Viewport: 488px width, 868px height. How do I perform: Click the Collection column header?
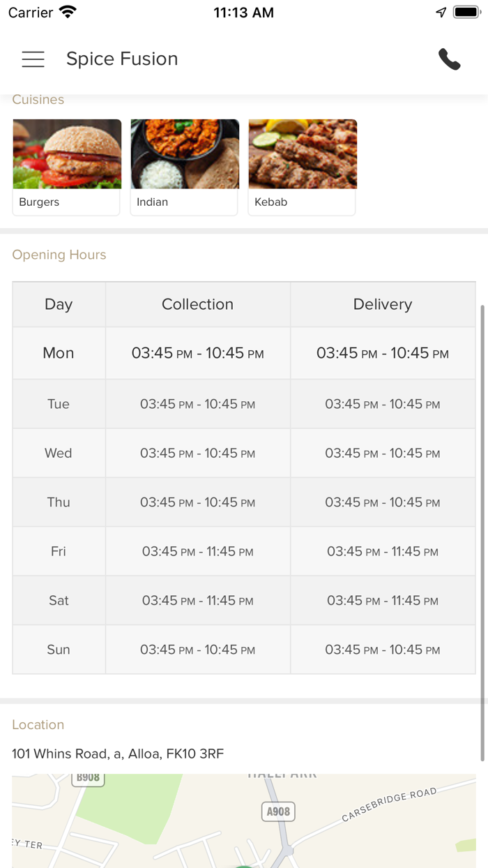coord(197,304)
